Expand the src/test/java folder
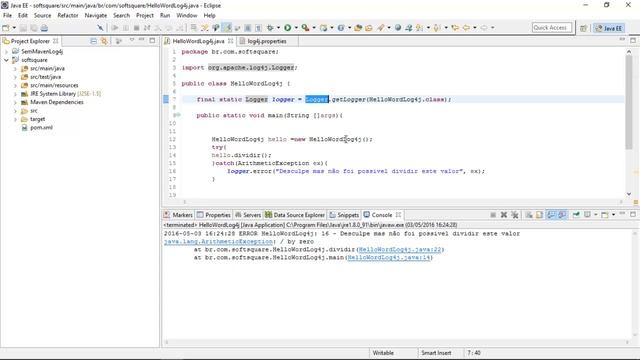The image size is (640, 360). click(15, 77)
